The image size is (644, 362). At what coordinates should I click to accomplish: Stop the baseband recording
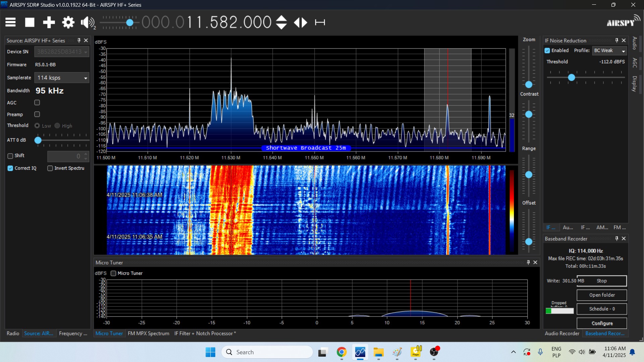point(602,281)
